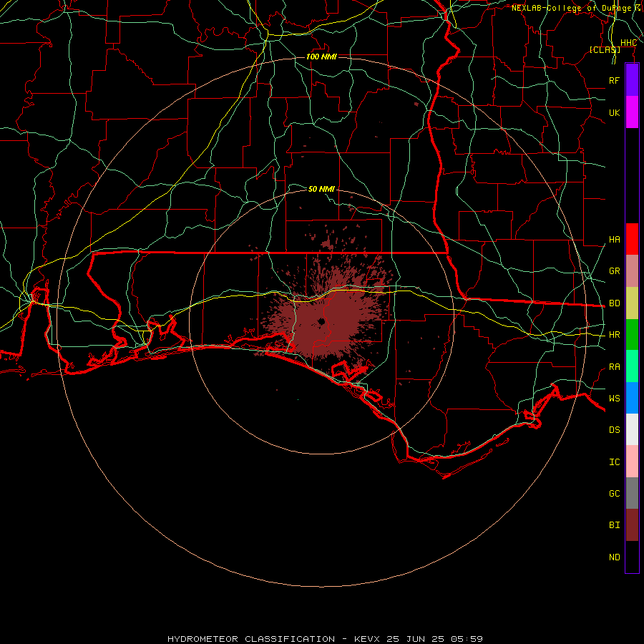644x644 pixels.
Task: Click the RA light green legend swatch
Action: coord(632,366)
